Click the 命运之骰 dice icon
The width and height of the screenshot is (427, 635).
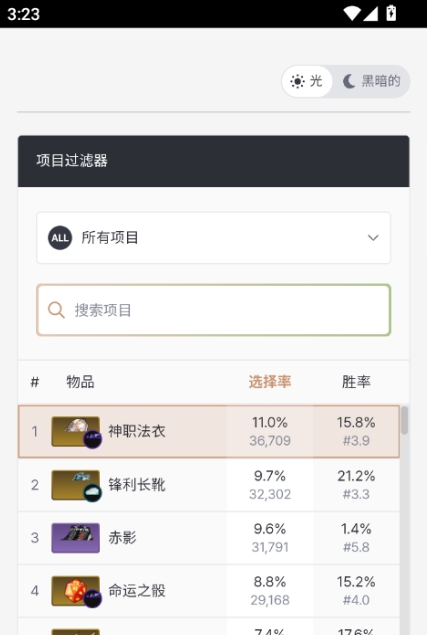[76, 591]
